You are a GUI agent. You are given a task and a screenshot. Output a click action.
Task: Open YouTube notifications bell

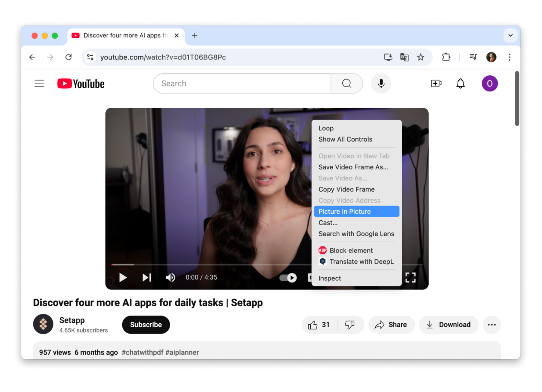(x=460, y=83)
